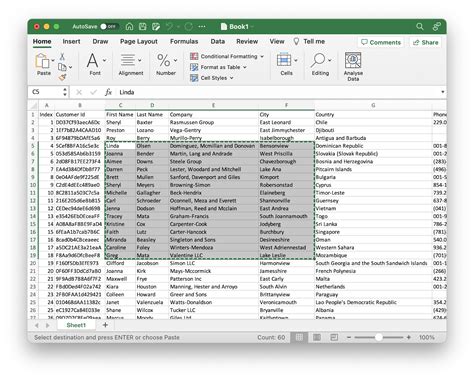Zoom out with the minus button
The width and height of the screenshot is (474, 379).
349,337
